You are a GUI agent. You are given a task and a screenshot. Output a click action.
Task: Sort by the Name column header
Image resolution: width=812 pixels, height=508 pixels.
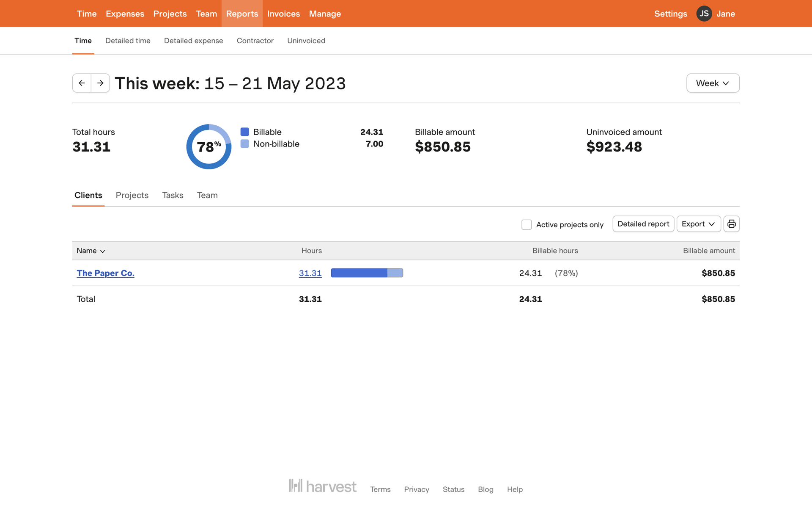click(x=91, y=251)
